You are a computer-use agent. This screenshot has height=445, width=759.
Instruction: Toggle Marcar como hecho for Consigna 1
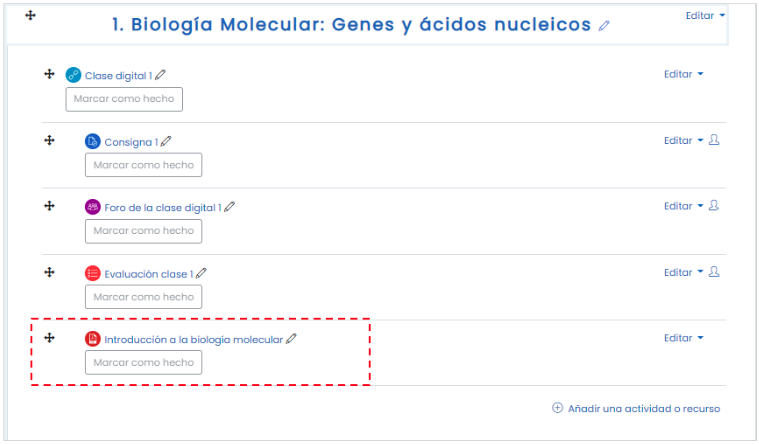pyautogui.click(x=143, y=165)
